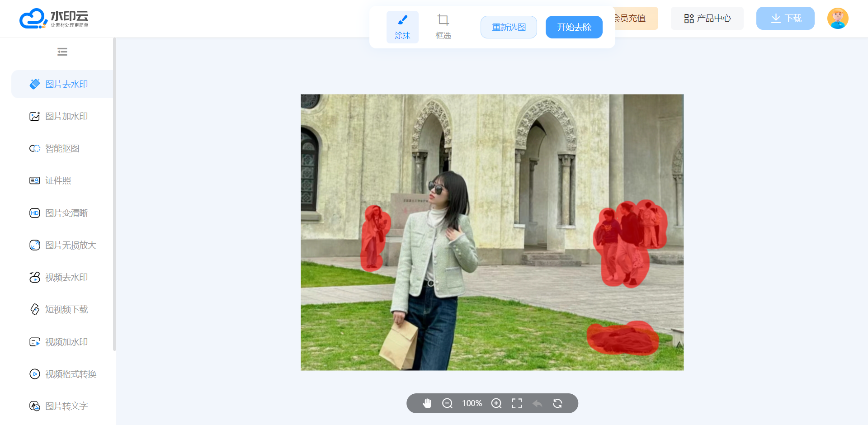The width and height of the screenshot is (868, 425).
Task: Click the 水印云 logo
Action: click(x=54, y=19)
